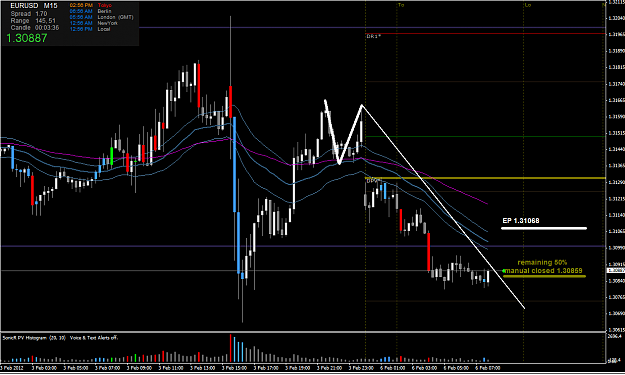
Task: Click the Candle 00:03:36 countdown timer
Action: click(x=35, y=27)
